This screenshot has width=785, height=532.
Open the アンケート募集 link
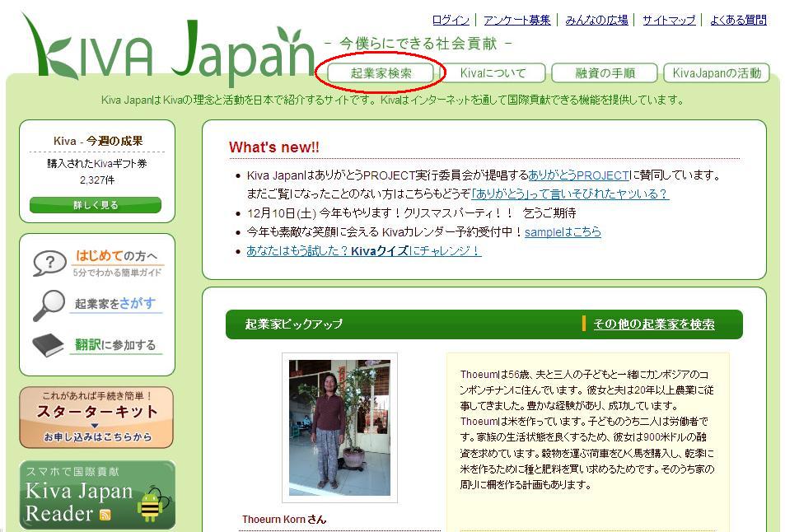[x=516, y=20]
